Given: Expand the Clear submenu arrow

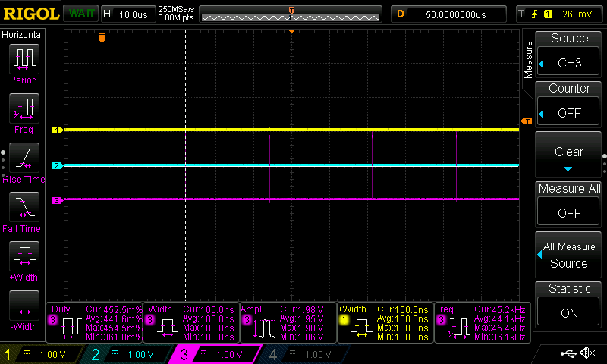Looking at the screenshot, I should click(568, 168).
